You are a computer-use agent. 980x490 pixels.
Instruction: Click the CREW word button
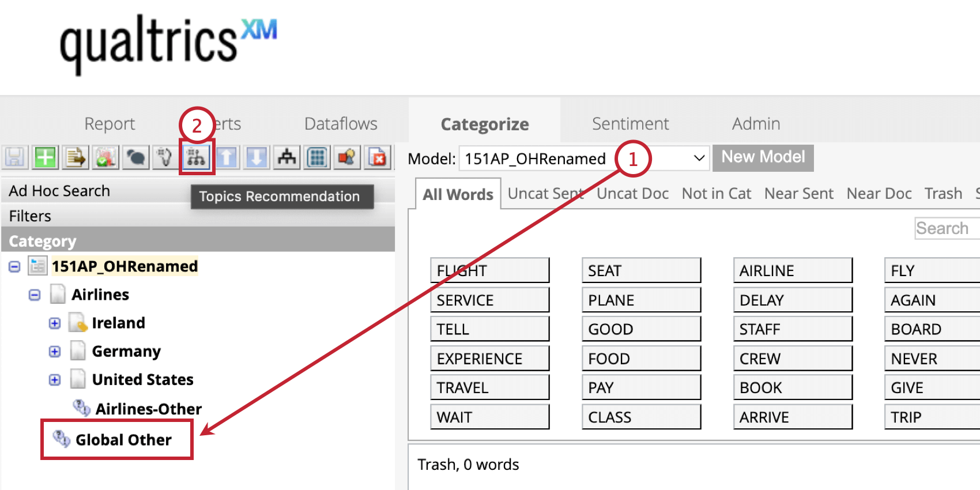[793, 359]
